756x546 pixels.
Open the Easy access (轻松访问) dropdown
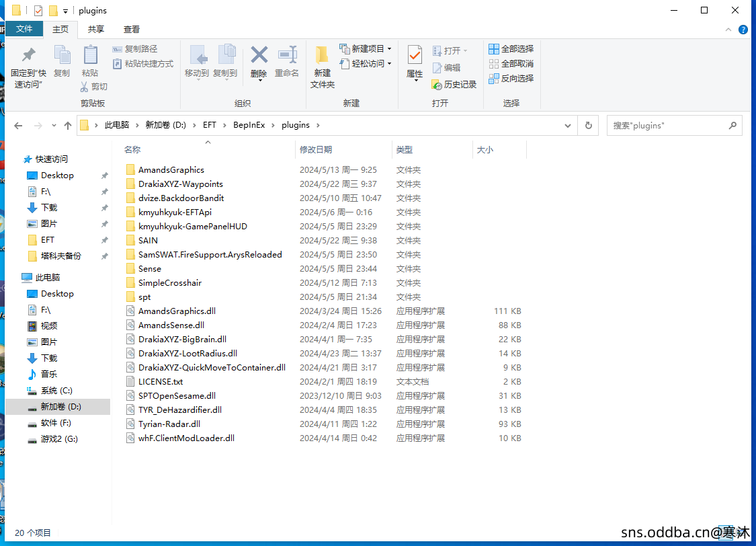point(366,64)
